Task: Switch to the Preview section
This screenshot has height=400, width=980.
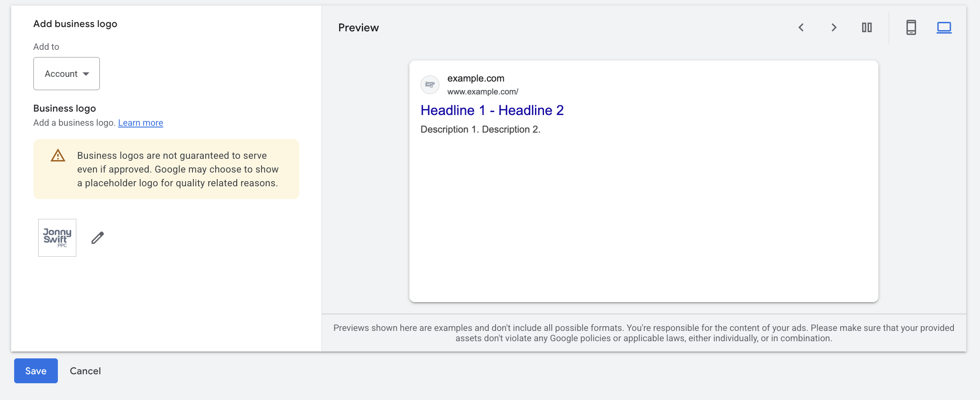Action: [x=359, y=27]
